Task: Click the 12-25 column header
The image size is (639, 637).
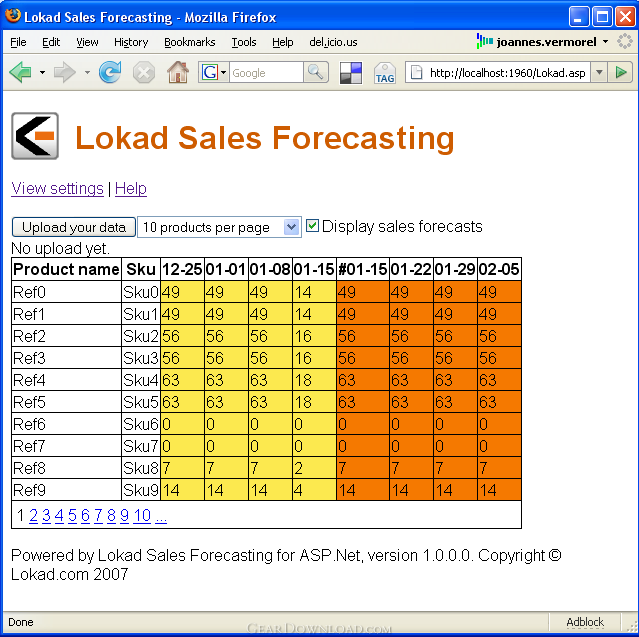Action: [182, 269]
